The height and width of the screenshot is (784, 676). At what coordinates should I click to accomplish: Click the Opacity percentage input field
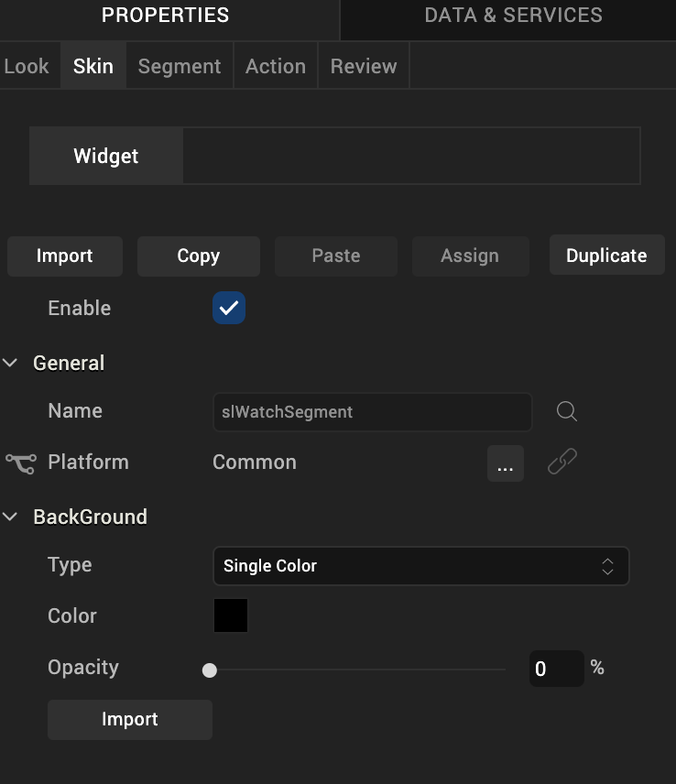pos(556,669)
